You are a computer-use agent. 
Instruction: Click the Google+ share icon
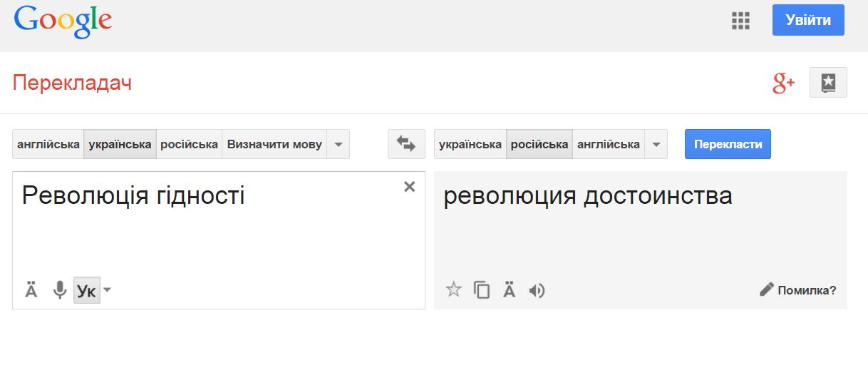click(783, 83)
